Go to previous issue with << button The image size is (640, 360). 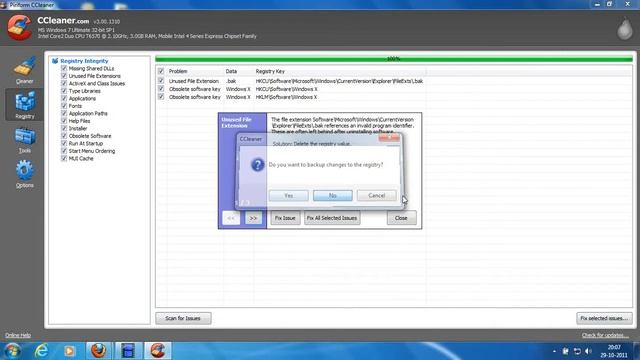[x=231, y=218]
